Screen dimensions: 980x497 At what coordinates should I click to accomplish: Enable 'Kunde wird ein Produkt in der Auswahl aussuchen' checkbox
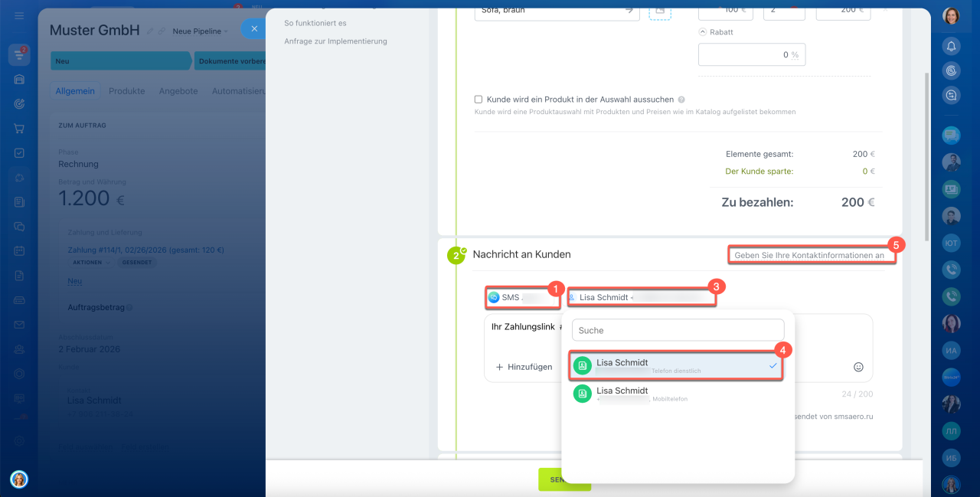[479, 100]
